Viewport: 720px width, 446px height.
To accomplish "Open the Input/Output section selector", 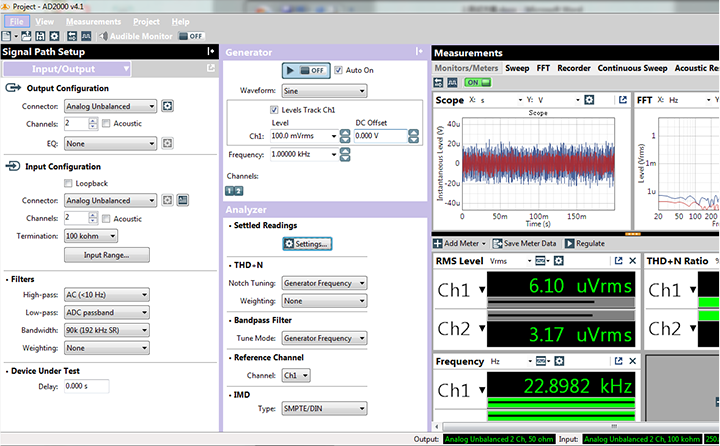I will (x=67, y=69).
